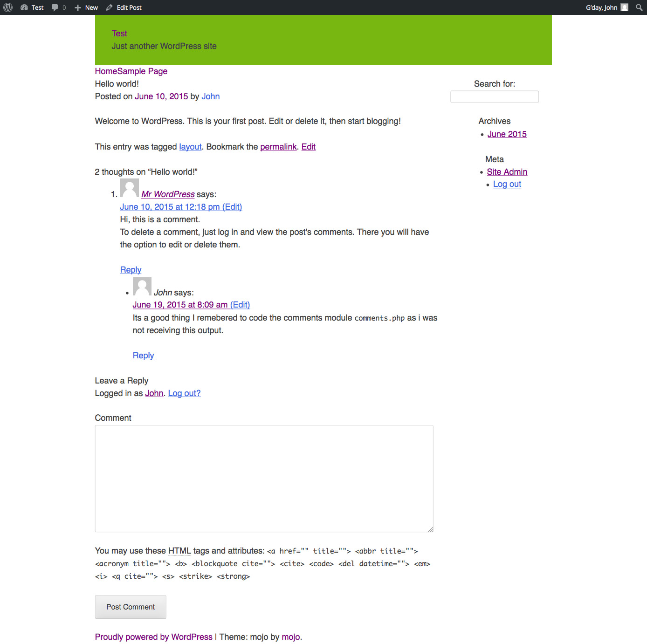The height and width of the screenshot is (644, 647).
Task: Click the WordPress logo in admin bar
Action: 8,7
